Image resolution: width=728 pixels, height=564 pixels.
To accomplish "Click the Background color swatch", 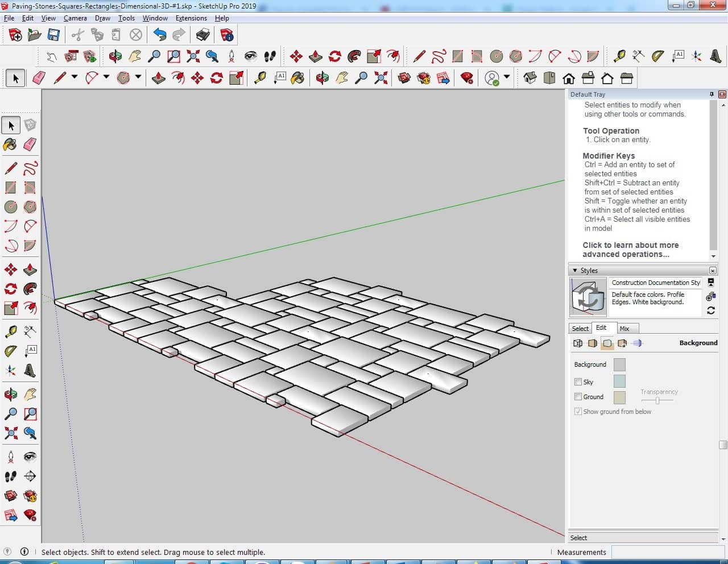I will pos(619,364).
